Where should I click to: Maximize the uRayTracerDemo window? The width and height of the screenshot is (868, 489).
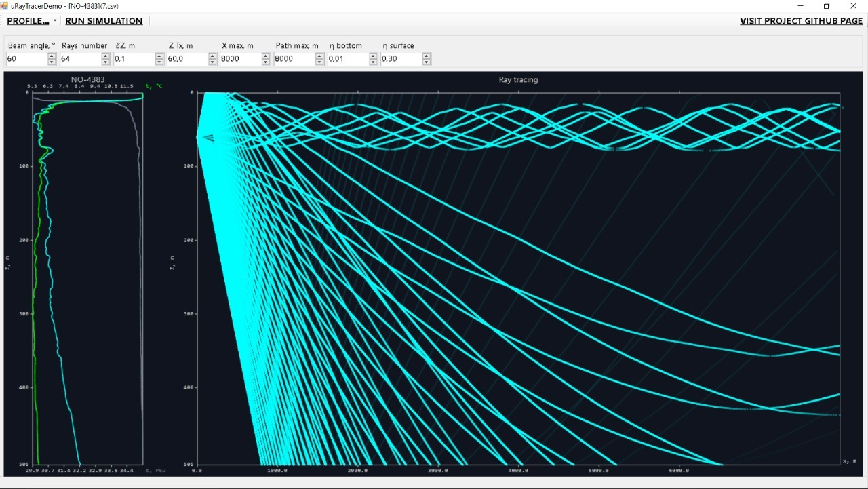[x=827, y=6]
